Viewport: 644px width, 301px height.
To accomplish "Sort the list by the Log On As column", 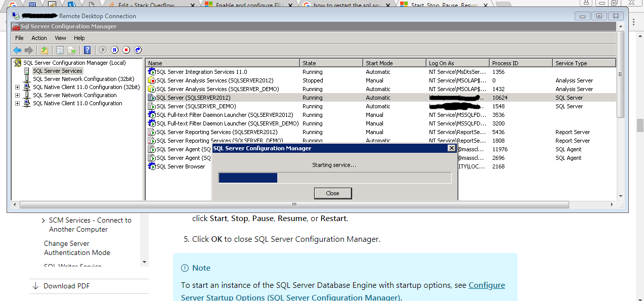I will click(x=458, y=63).
